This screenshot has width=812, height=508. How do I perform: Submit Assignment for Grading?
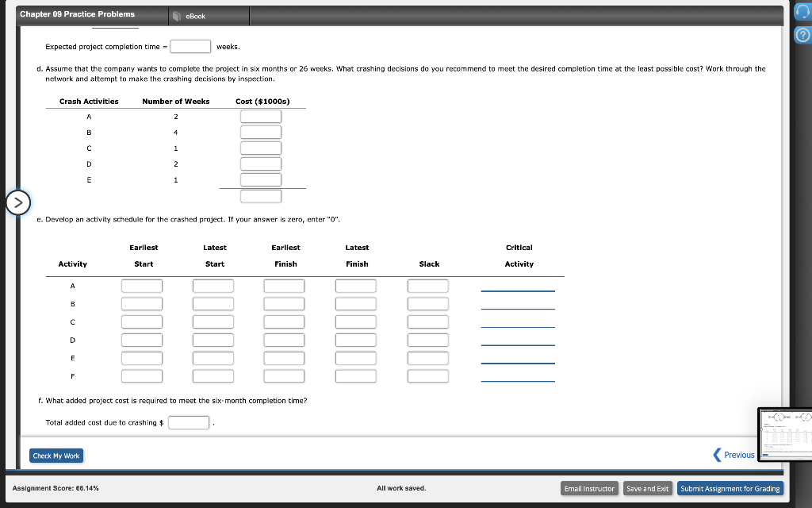[730, 488]
